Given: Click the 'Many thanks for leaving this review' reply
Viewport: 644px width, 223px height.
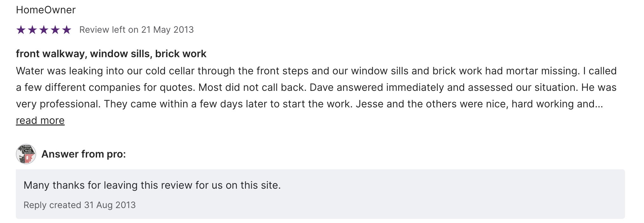Looking at the screenshot, I should (152, 185).
